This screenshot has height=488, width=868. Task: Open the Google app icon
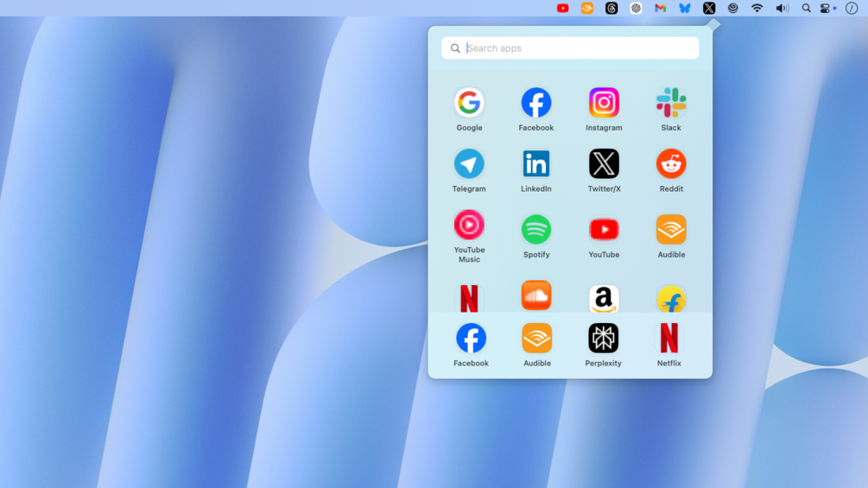pos(469,103)
